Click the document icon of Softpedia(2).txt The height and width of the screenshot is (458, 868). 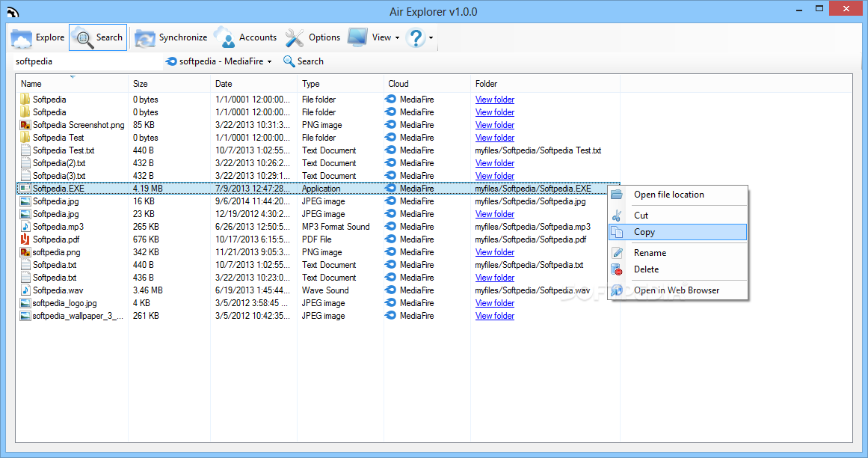[25, 163]
